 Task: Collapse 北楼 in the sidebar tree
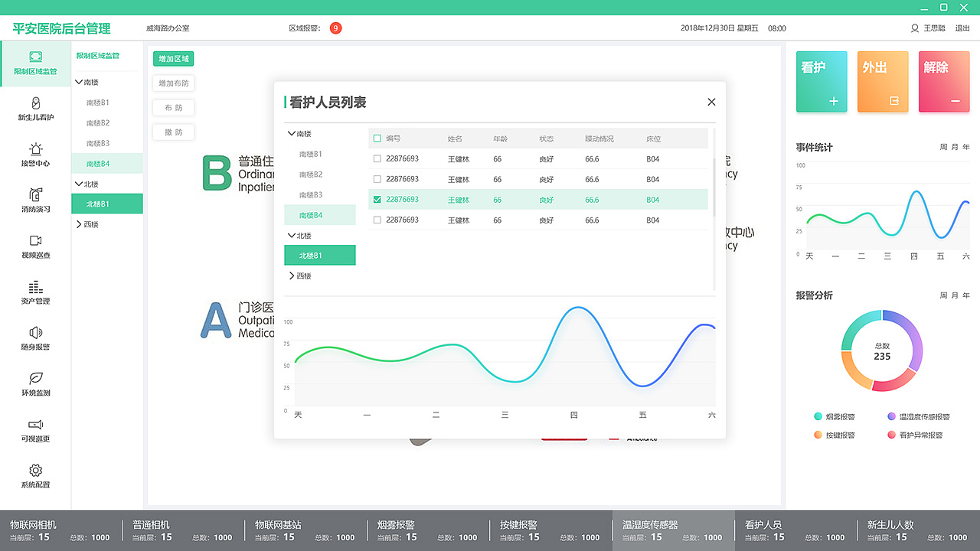coord(79,184)
